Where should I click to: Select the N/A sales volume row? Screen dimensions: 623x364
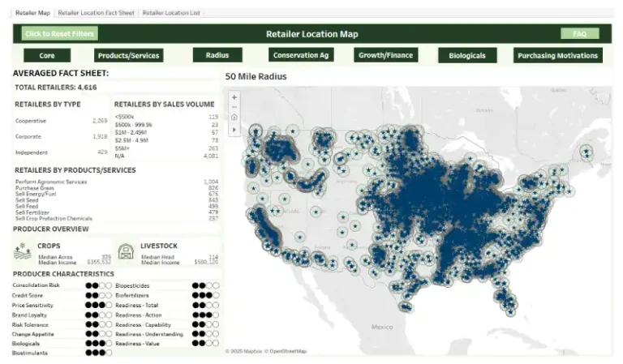[x=166, y=156]
